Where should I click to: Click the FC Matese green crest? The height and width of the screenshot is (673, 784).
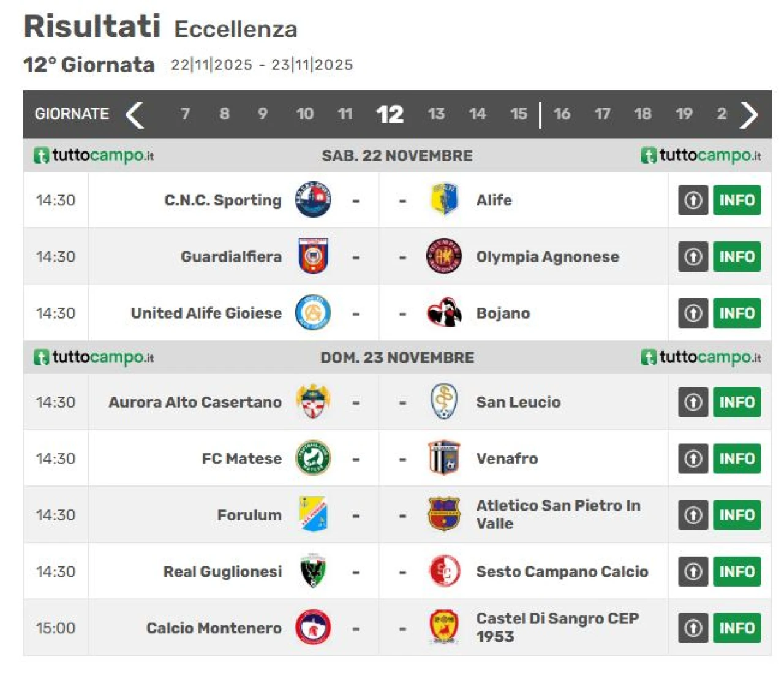coord(313,458)
